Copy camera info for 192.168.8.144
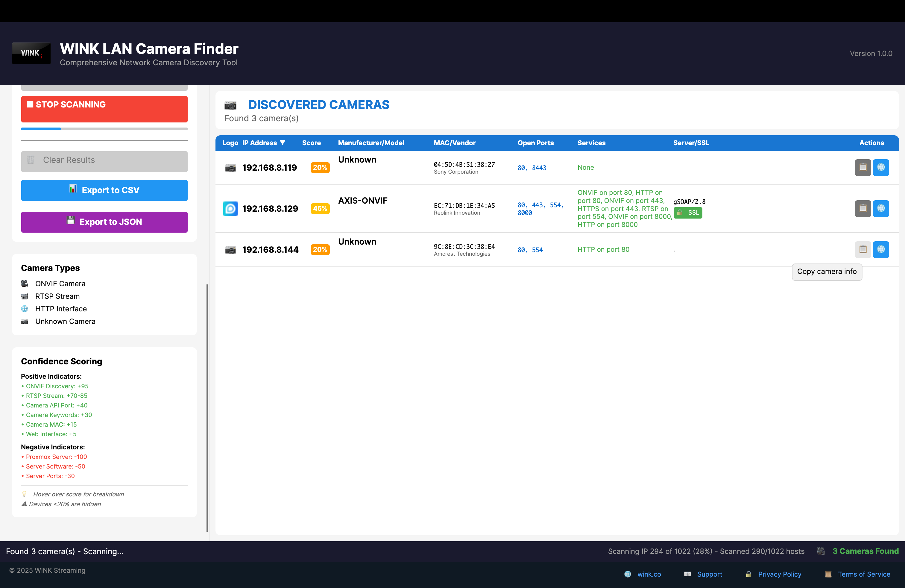Screen dimensions: 905x588 [x=863, y=249]
